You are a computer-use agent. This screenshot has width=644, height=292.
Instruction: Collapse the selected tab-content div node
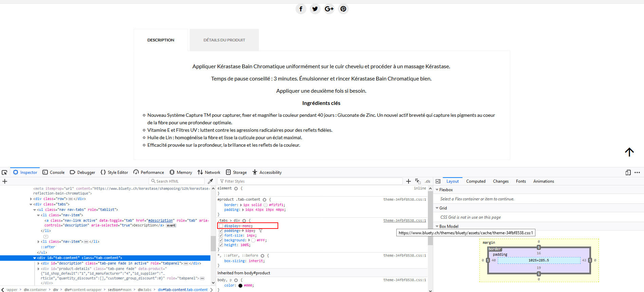point(35,258)
